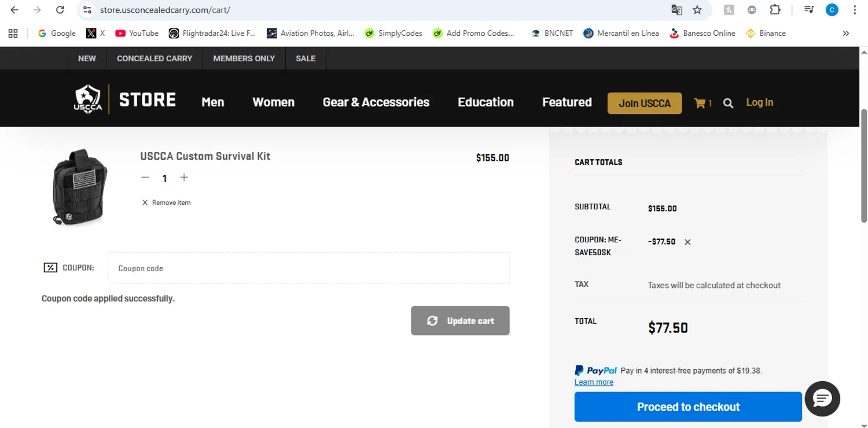Open Mercantil en Línea bookmark
Screen dimensions: 868x428
[x=621, y=33]
